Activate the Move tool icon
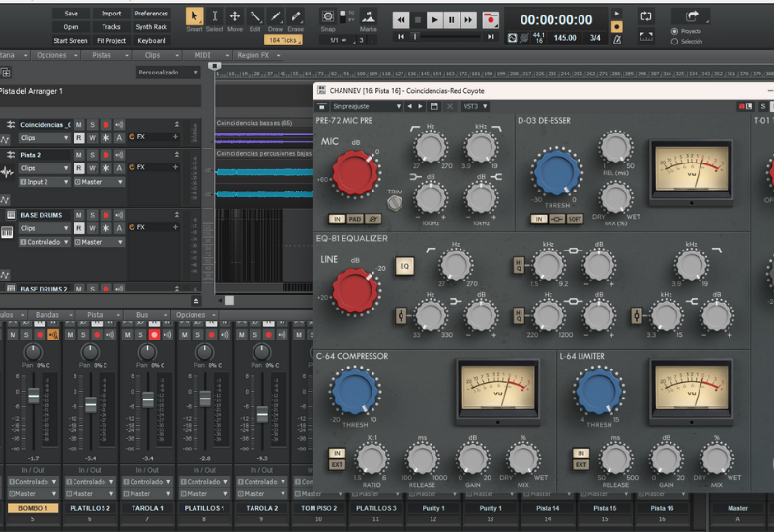 pos(235,16)
